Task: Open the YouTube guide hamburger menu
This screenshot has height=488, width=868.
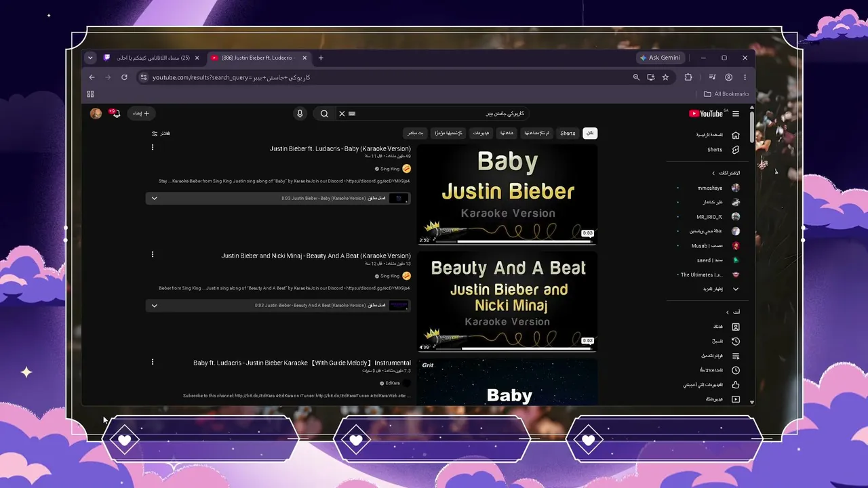Action: point(736,114)
